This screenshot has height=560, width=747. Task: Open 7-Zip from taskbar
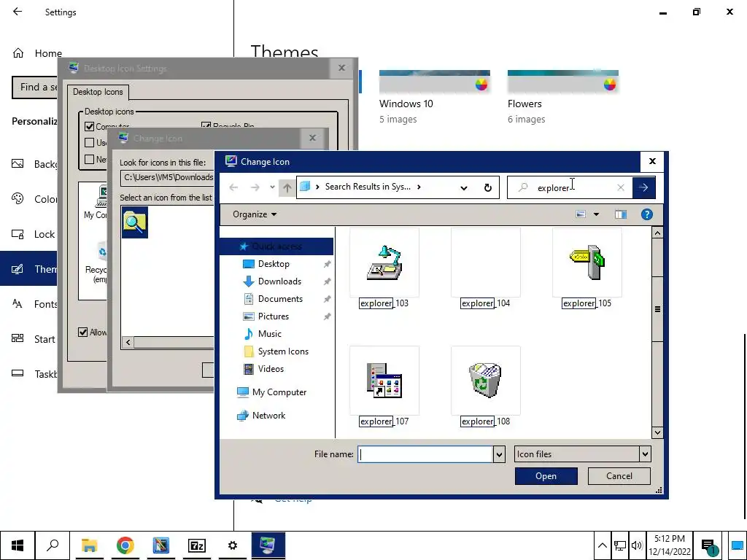pyautogui.click(x=197, y=545)
